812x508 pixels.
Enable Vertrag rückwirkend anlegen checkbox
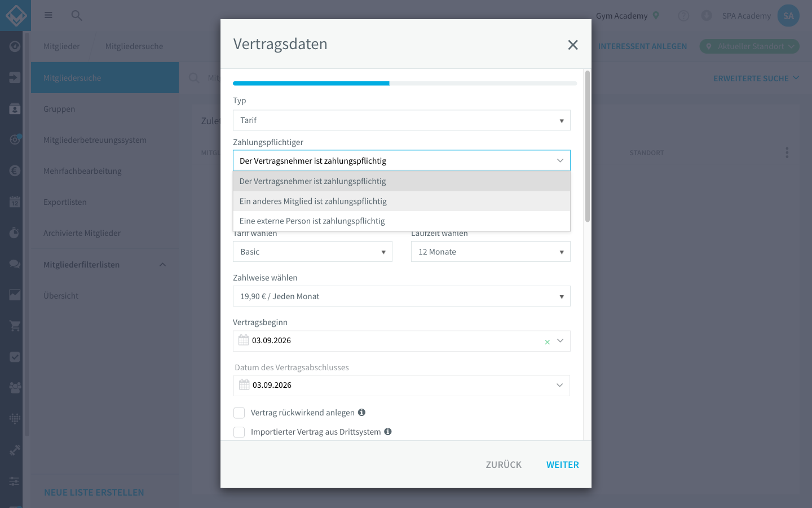coord(239,413)
